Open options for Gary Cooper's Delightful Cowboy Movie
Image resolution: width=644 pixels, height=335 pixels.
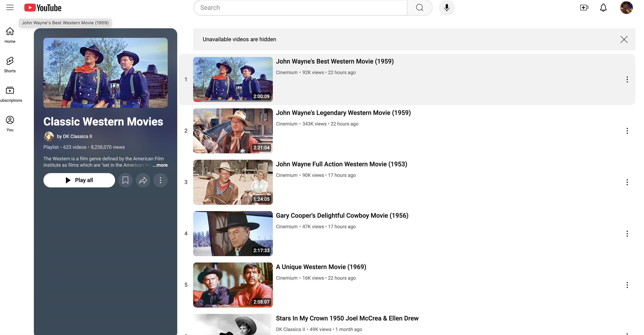coord(627,233)
